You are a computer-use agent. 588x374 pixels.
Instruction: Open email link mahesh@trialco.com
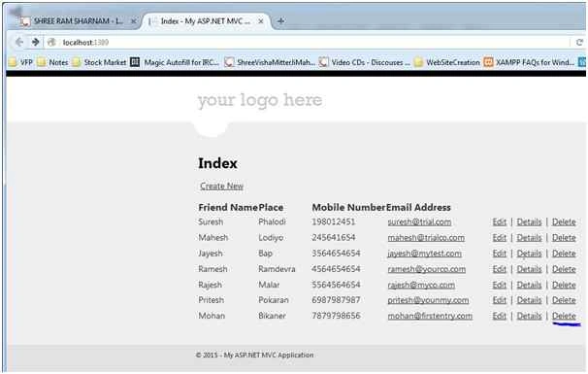coord(426,238)
